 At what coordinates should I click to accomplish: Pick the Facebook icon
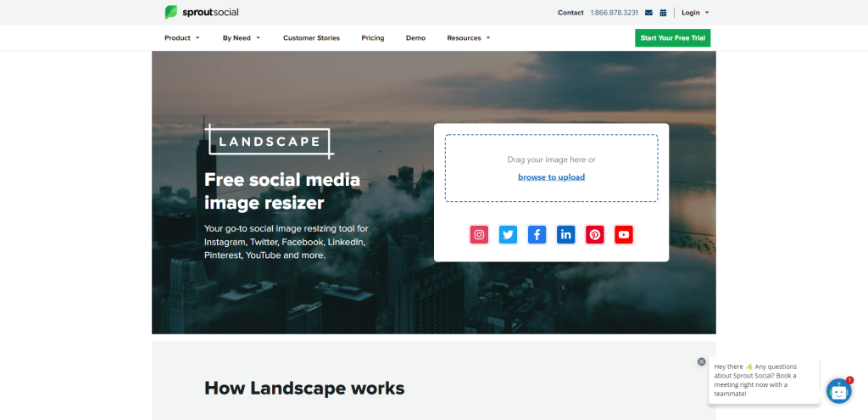537,235
